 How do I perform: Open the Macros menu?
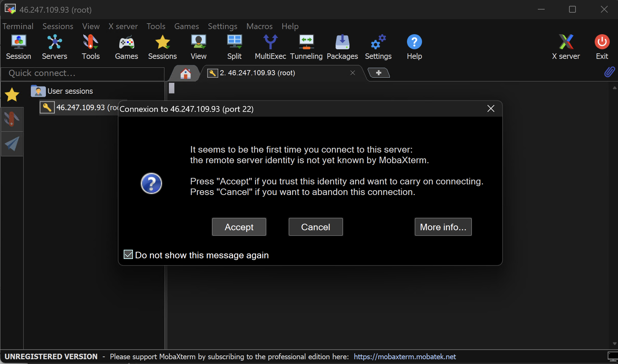click(259, 26)
